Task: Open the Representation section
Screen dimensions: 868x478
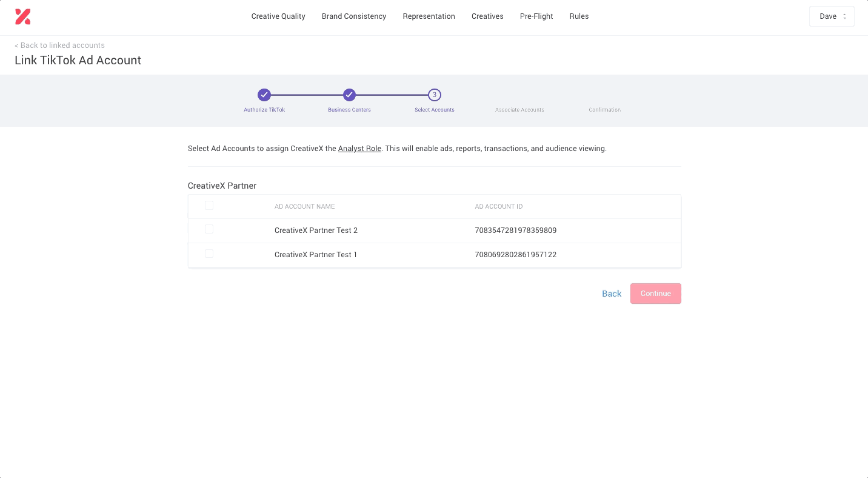Action: point(429,16)
